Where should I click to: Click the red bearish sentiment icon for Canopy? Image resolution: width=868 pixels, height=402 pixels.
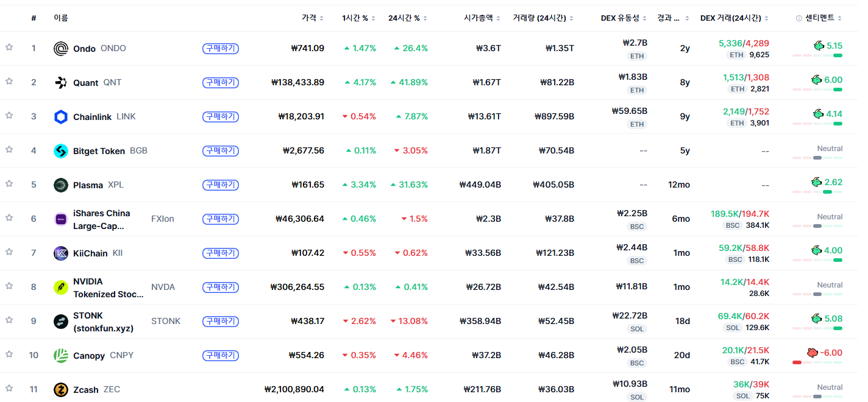click(x=812, y=353)
